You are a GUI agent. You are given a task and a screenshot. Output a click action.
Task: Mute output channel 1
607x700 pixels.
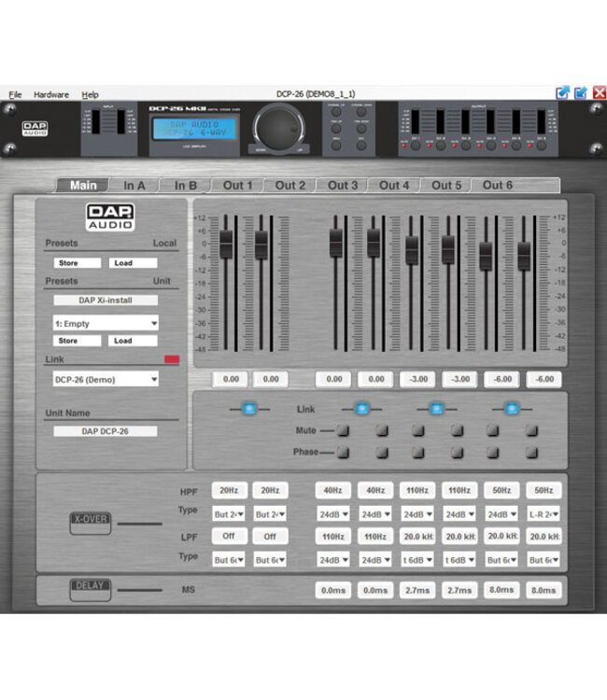[x=343, y=430]
